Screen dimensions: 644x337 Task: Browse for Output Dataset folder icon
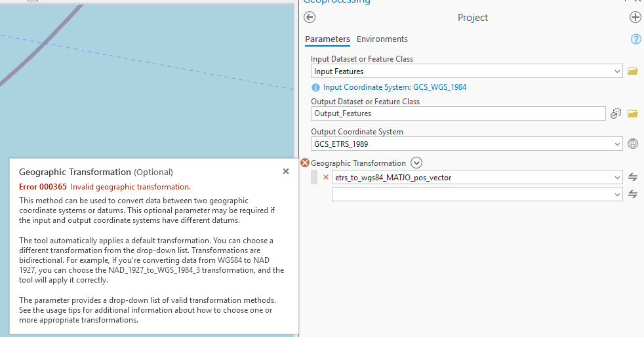(632, 113)
